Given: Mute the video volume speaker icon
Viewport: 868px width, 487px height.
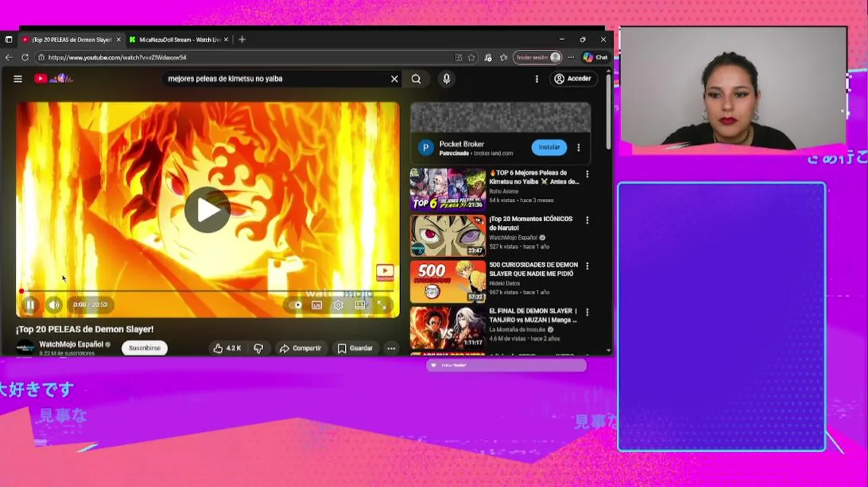Looking at the screenshot, I should coord(54,305).
